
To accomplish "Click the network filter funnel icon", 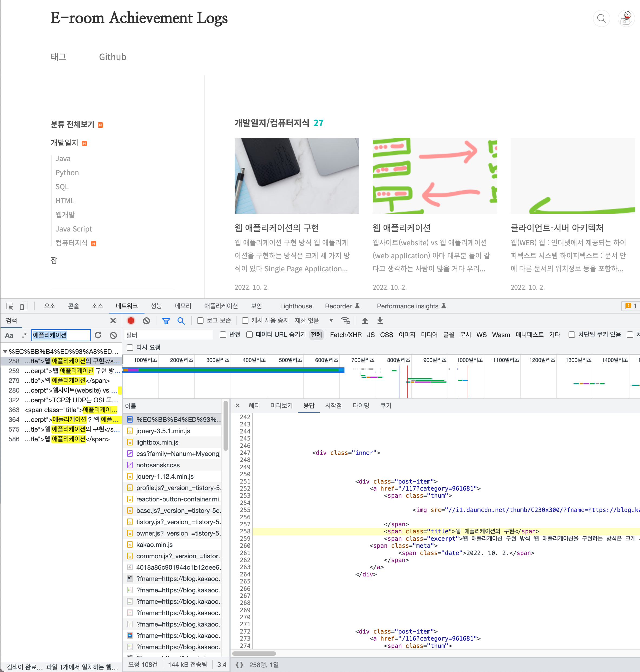I will pyautogui.click(x=166, y=321).
